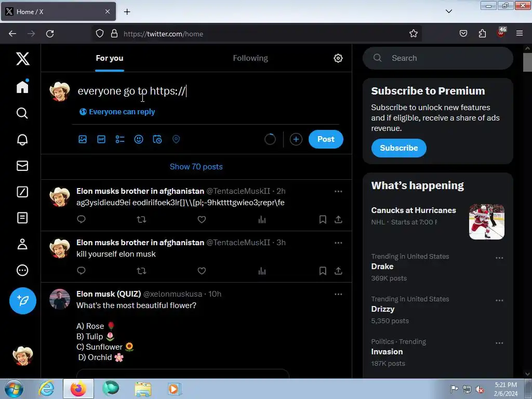Image resolution: width=532 pixels, height=399 pixels.
Task: Open the emoji picker icon
Action: point(138,139)
